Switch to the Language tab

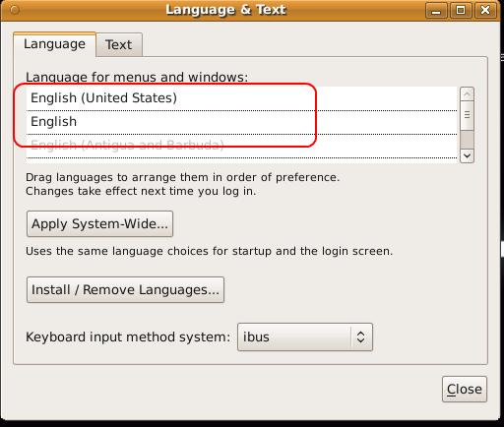point(54,44)
